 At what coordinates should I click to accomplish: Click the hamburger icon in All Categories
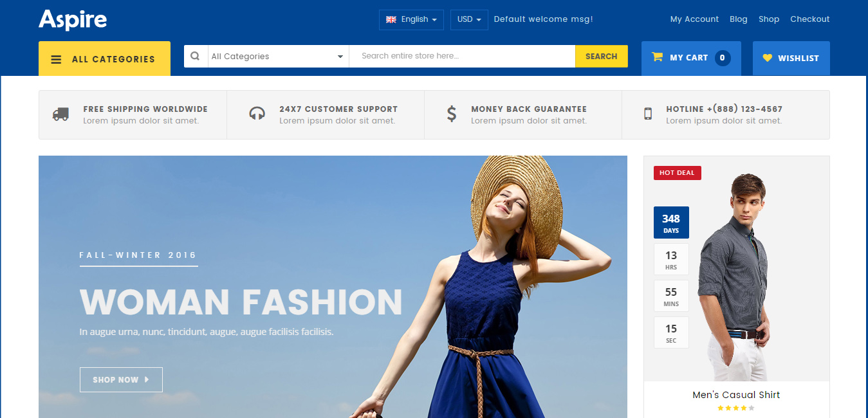[x=56, y=59]
